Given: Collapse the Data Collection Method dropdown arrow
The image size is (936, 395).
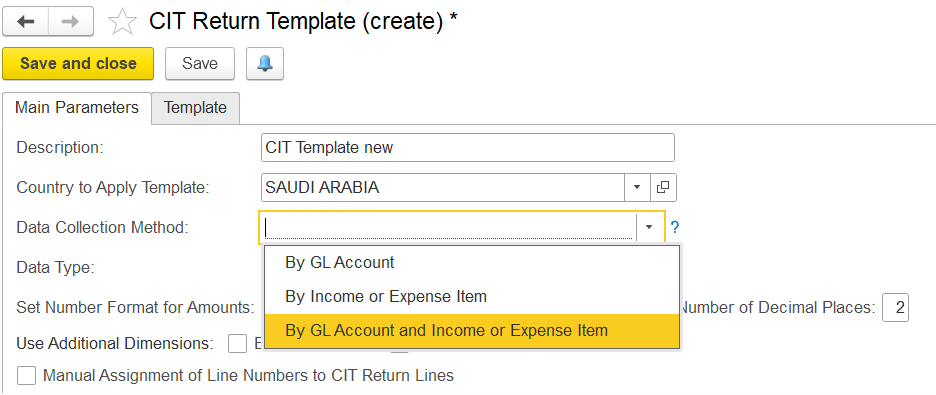Looking at the screenshot, I should click(649, 227).
